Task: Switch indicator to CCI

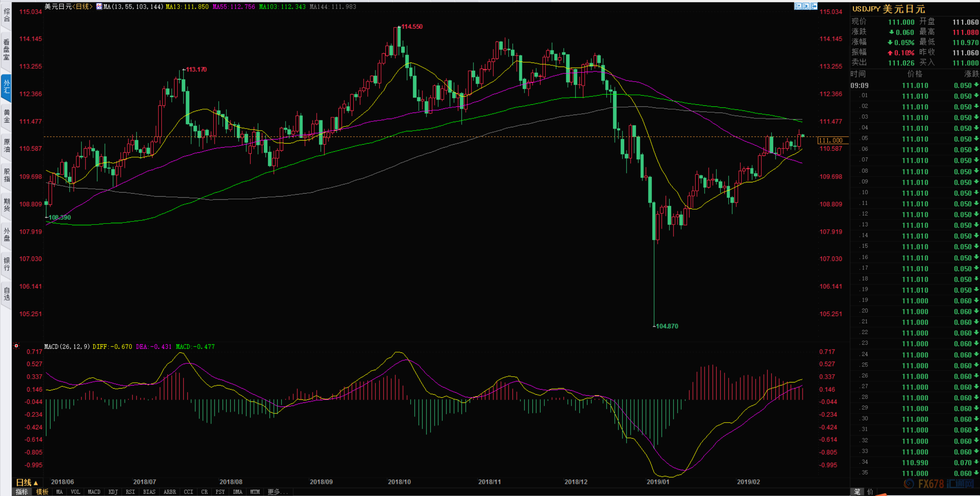Action: click(x=188, y=492)
